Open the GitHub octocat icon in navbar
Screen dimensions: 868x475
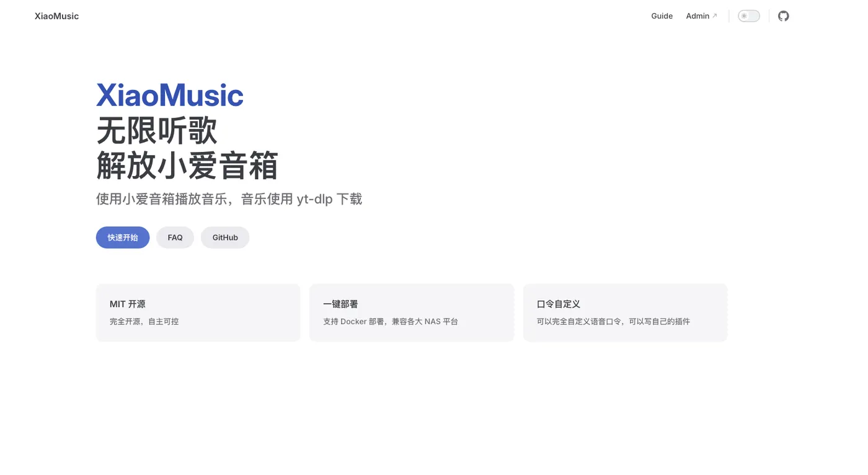click(784, 16)
